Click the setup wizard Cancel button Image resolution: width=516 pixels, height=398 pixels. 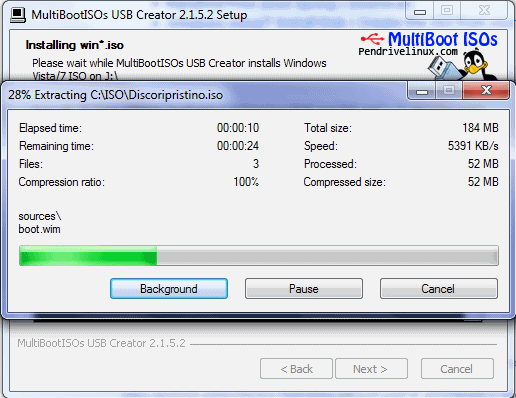coord(457,369)
